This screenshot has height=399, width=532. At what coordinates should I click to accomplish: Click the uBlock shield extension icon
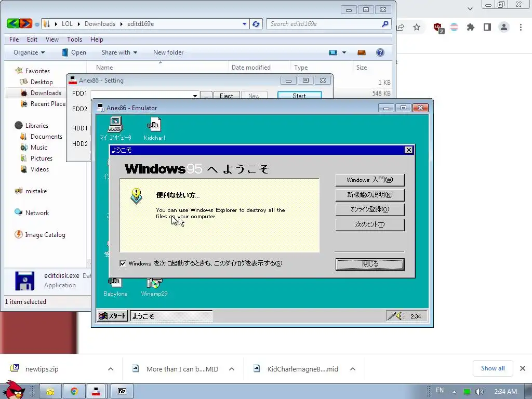438,28
